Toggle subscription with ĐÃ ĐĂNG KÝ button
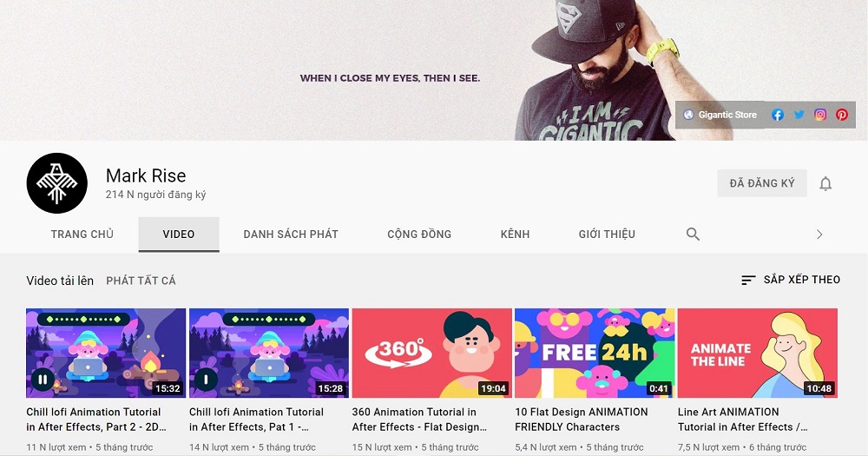 pos(762,183)
